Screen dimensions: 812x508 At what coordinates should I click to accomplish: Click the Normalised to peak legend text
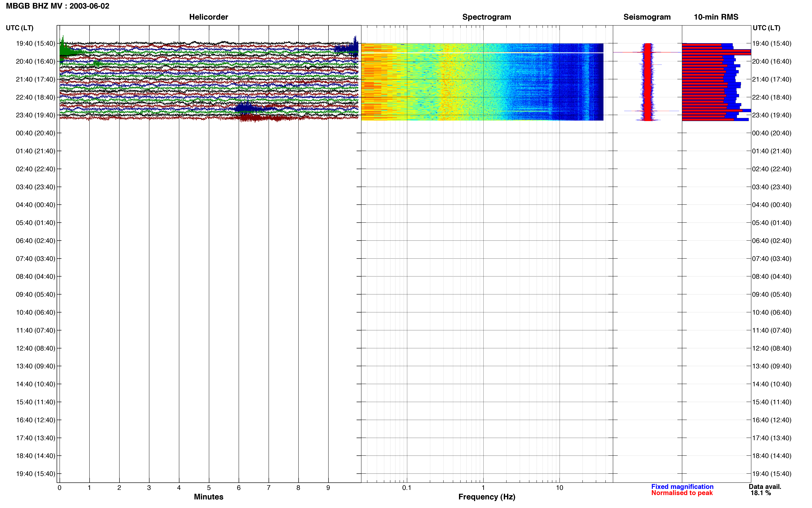click(682, 493)
